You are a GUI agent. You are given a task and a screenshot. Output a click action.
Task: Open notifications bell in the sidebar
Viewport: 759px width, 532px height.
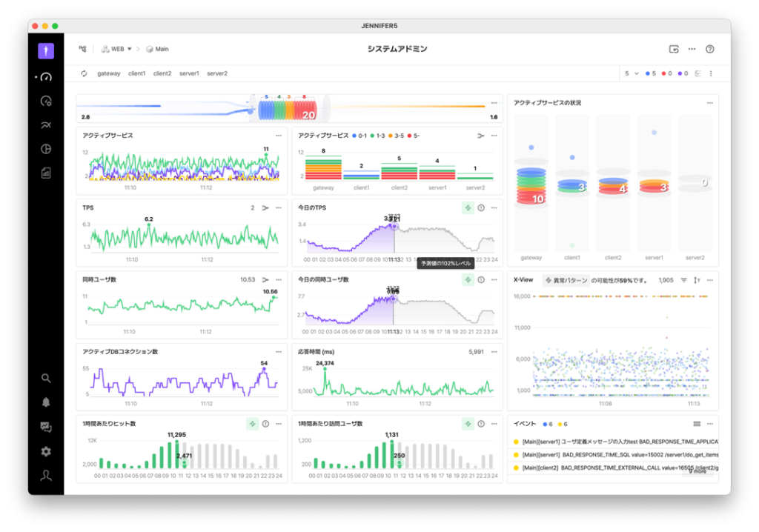coord(46,402)
